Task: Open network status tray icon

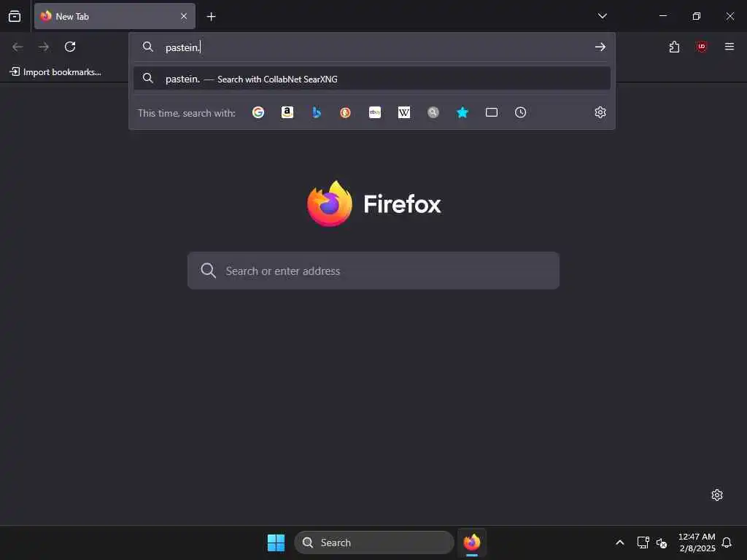Action: click(643, 542)
